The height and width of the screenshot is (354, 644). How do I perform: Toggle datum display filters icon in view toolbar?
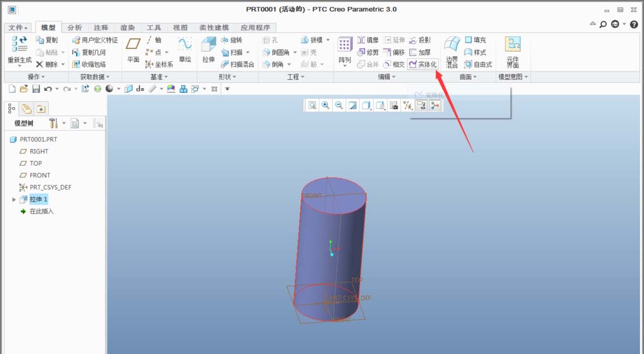(x=408, y=106)
